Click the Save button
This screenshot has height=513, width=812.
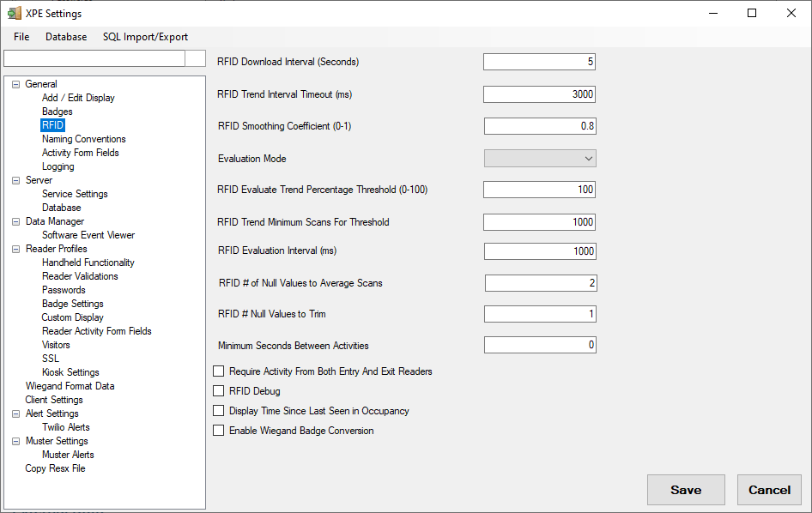point(686,490)
